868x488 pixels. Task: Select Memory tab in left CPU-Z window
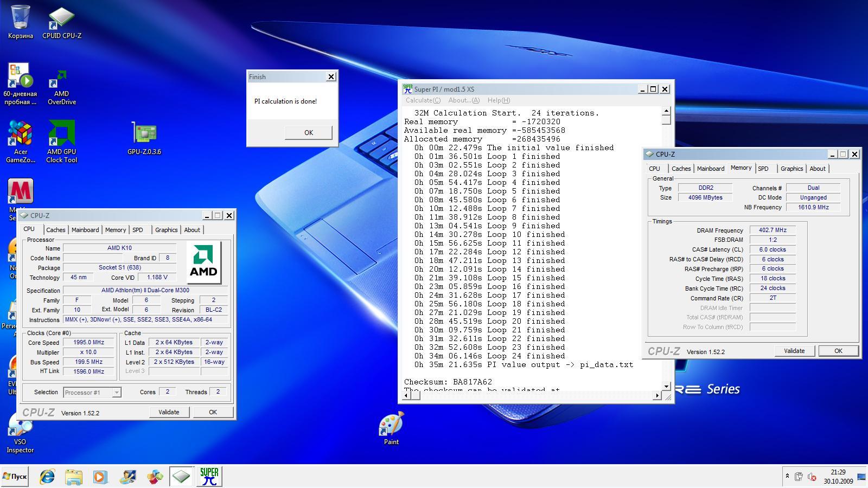[x=116, y=230]
